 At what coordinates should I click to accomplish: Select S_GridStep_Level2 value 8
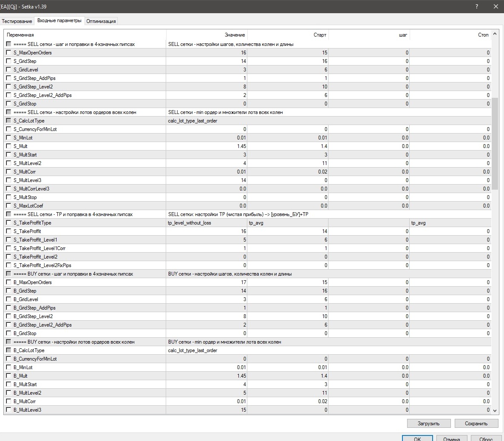click(207, 86)
